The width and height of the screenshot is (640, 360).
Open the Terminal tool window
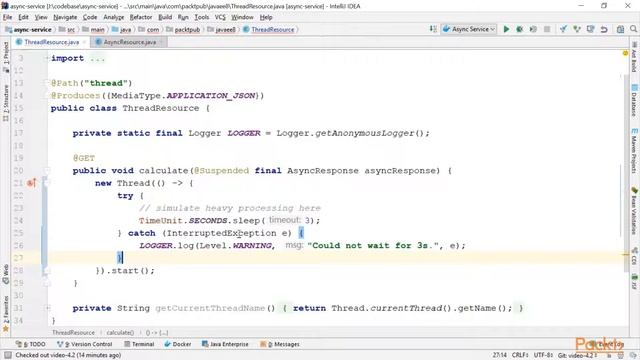point(139,344)
